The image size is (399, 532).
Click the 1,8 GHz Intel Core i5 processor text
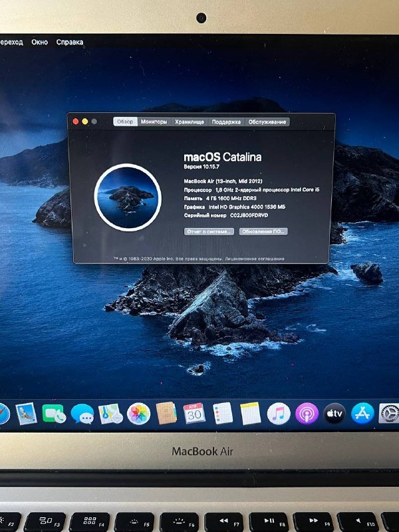[267, 190]
